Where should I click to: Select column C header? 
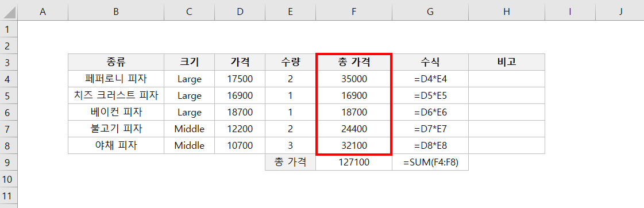[x=189, y=12]
